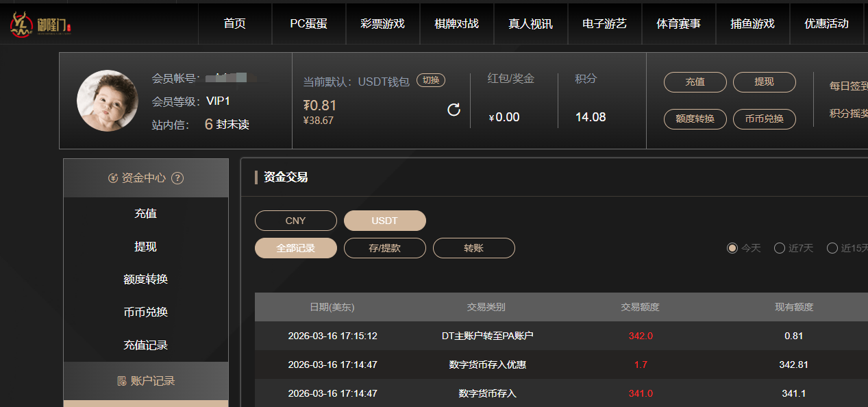This screenshot has width=868, height=407.
Task: Click the 币币兑换 exchange button
Action: pos(764,119)
